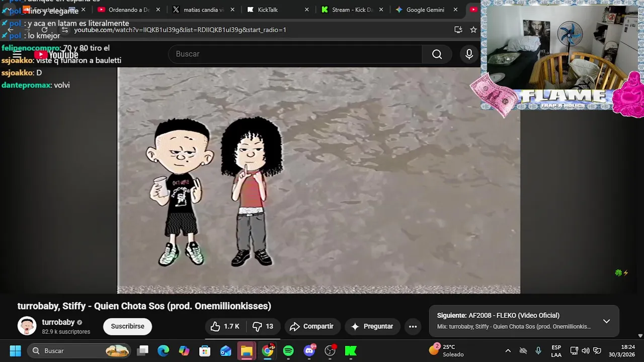The image size is (644, 362).
Task: Open Microsoft Copilot from taskbar
Action: pyautogui.click(x=184, y=350)
